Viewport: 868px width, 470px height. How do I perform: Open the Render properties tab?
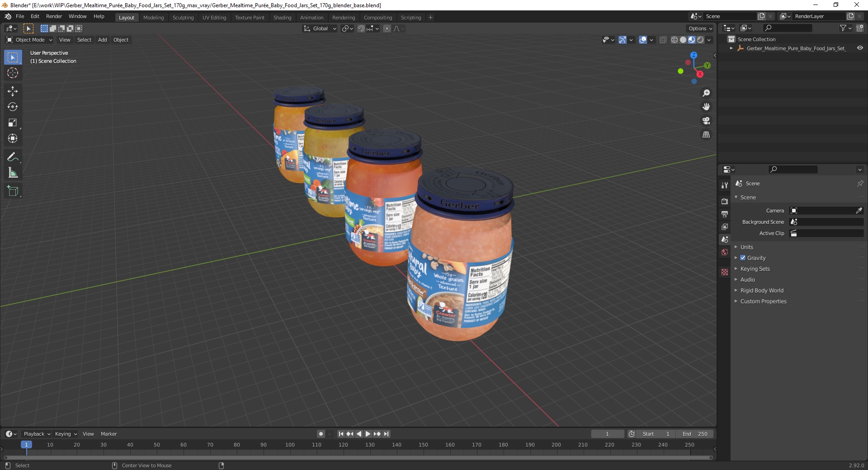pos(725,201)
